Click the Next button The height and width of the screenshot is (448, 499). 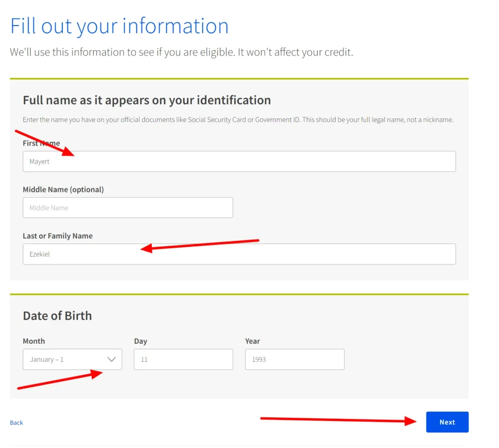pos(447,422)
